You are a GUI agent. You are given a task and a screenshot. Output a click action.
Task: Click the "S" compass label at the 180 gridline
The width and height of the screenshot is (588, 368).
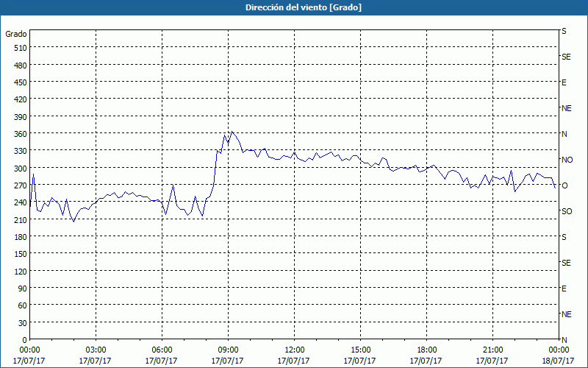tap(564, 237)
